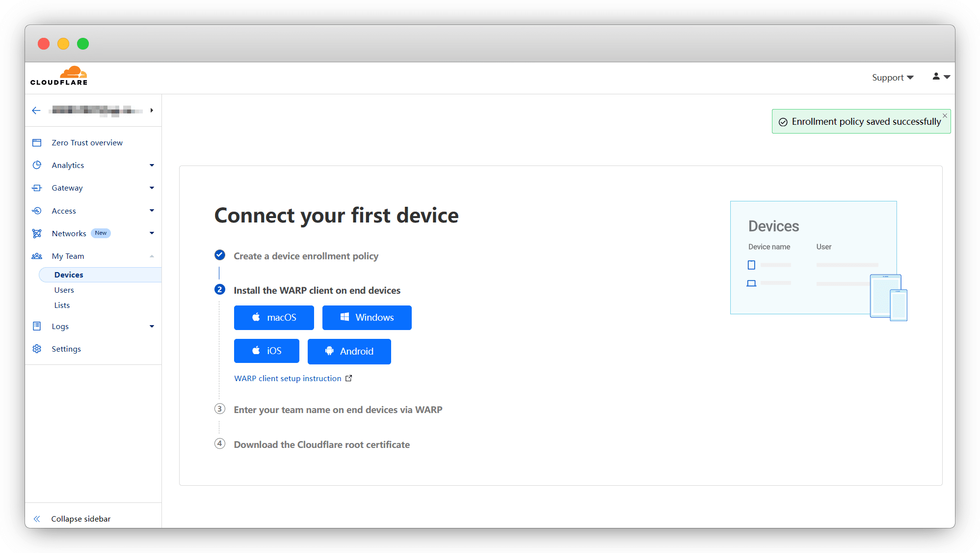This screenshot has height=553, width=980.
Task: Expand the Networks section arrow
Action: tap(152, 233)
